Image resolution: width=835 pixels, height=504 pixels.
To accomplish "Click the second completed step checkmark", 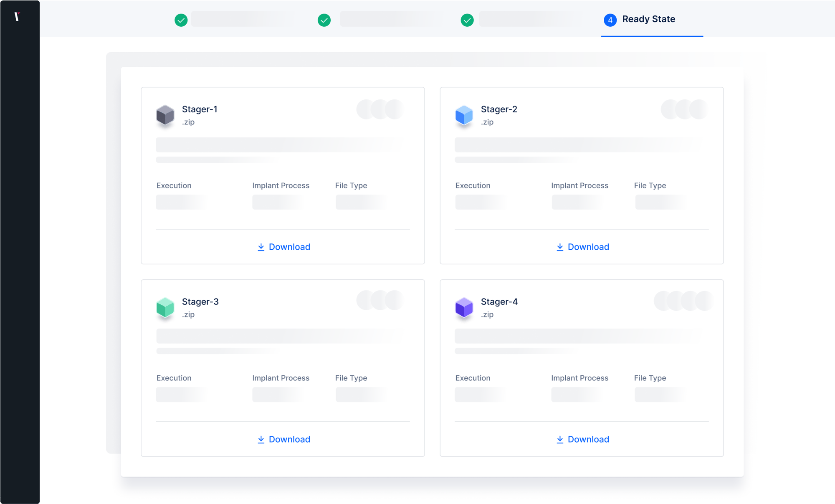I will click(x=324, y=20).
